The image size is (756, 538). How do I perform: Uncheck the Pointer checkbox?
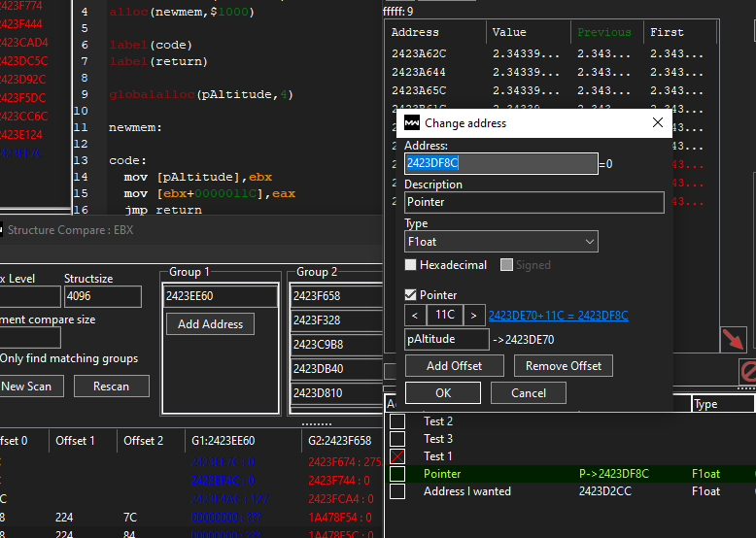pyautogui.click(x=411, y=295)
